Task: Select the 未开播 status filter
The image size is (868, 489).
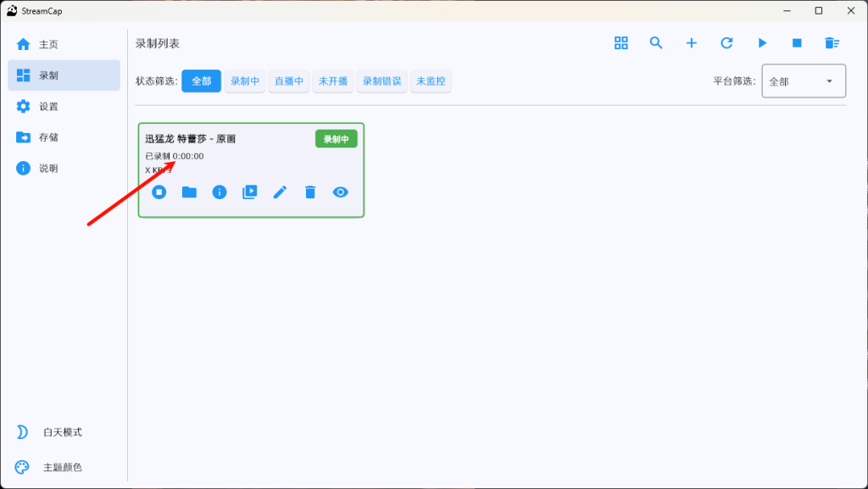Action: (332, 81)
